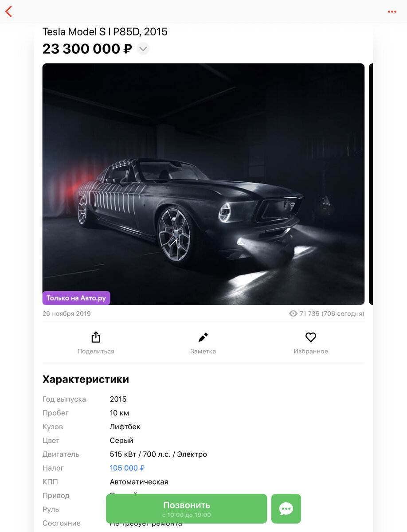The height and width of the screenshot is (532, 407).
Task: Show the next photo at gallery edge
Action: [371, 184]
